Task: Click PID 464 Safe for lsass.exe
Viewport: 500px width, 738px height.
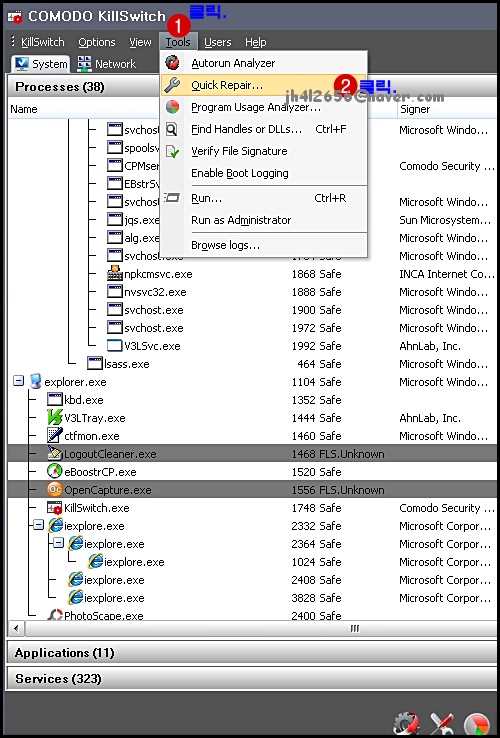Action: (x=319, y=364)
